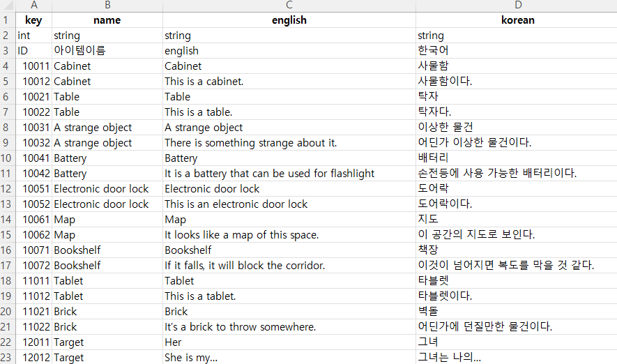This screenshot has width=617, height=364.
Task: Select 'This is a tablet.' cell
Action: tap(289, 296)
